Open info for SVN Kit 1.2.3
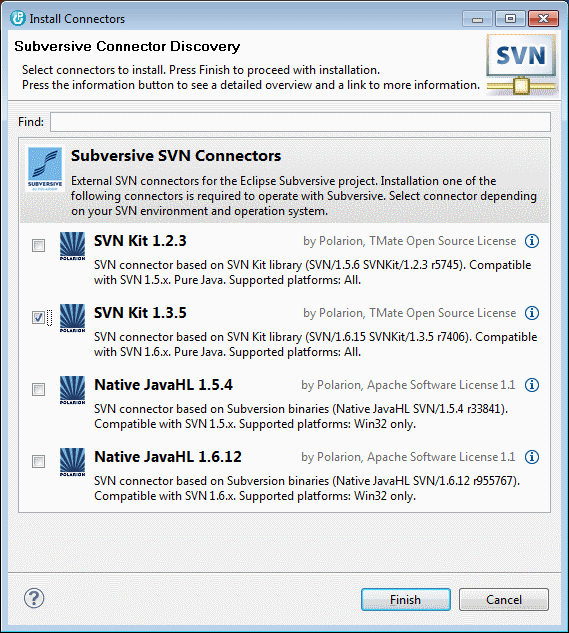This screenshot has width=569, height=633. [531, 241]
